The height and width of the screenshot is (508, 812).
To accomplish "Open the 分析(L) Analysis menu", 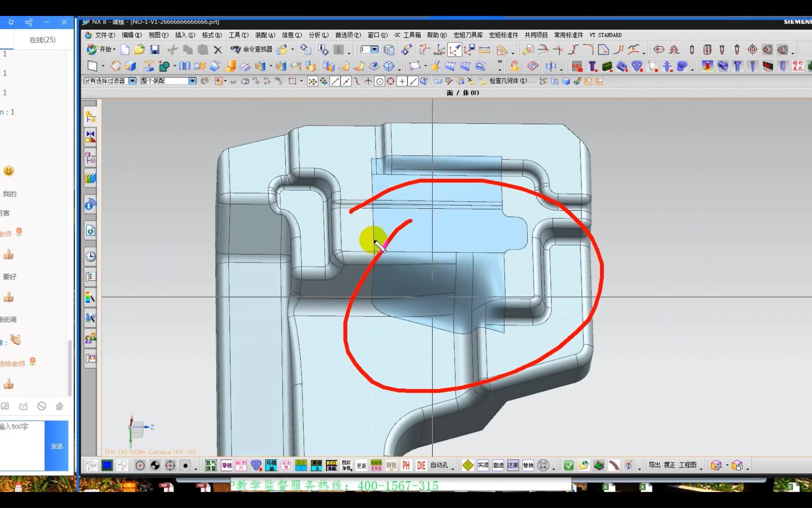I will (318, 35).
